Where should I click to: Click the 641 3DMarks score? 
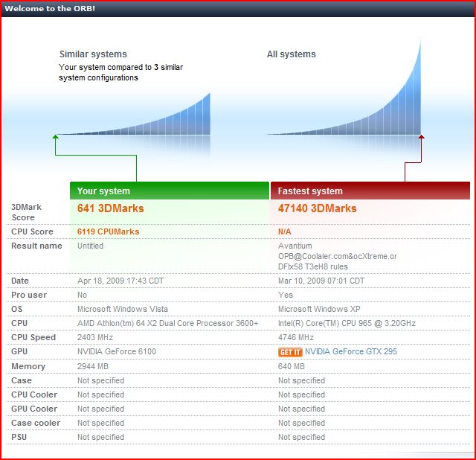111,208
